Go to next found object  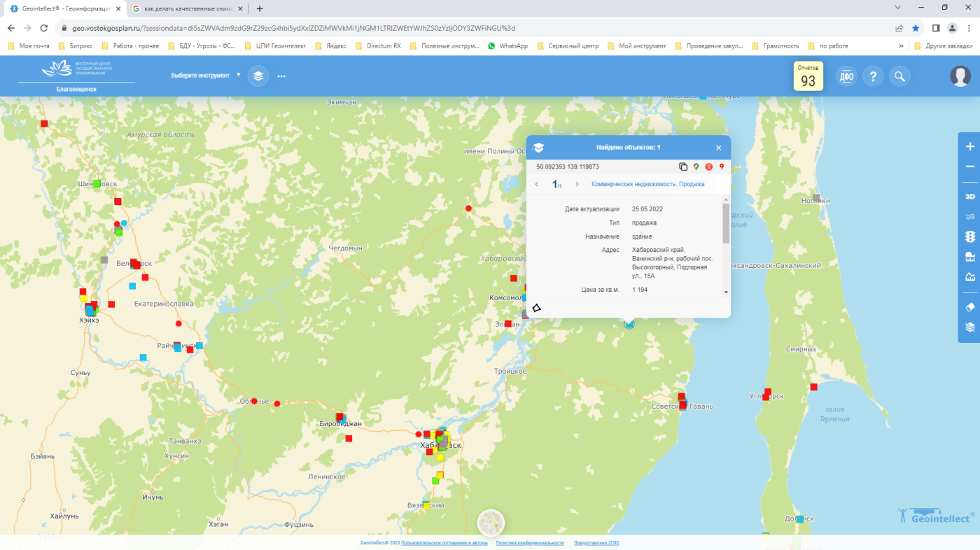click(x=577, y=184)
